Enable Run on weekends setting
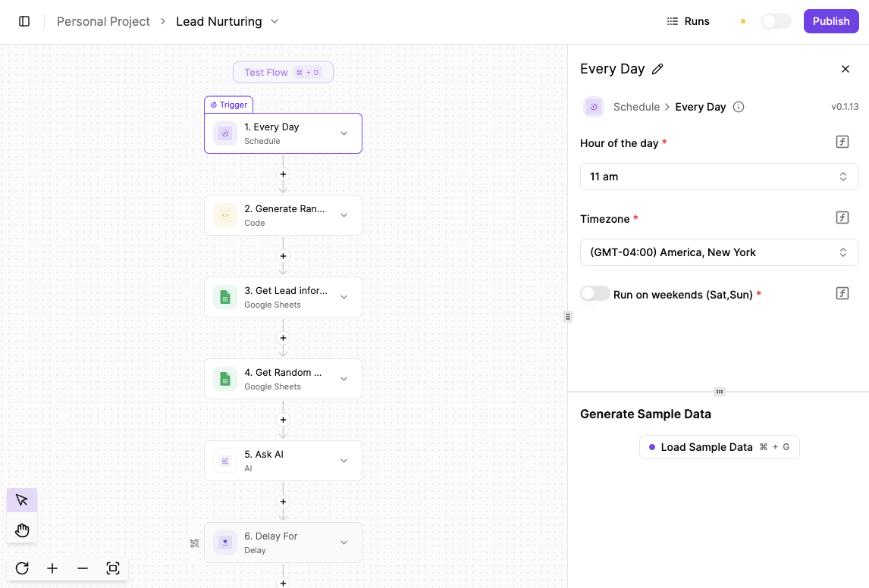Screen dimensions: 869x588 595,293
